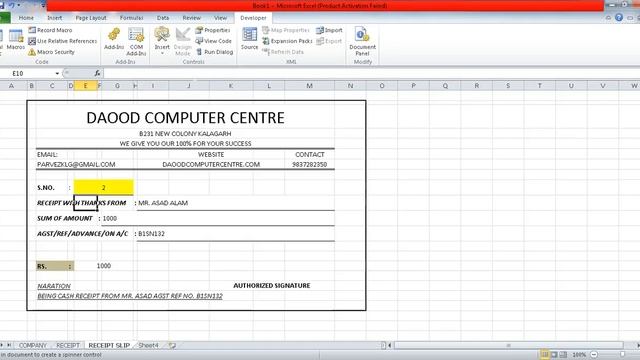Screen dimensions: 640x360
Task: Click PARVEZKLG@GMAIL.COM email text
Action: 76,164
